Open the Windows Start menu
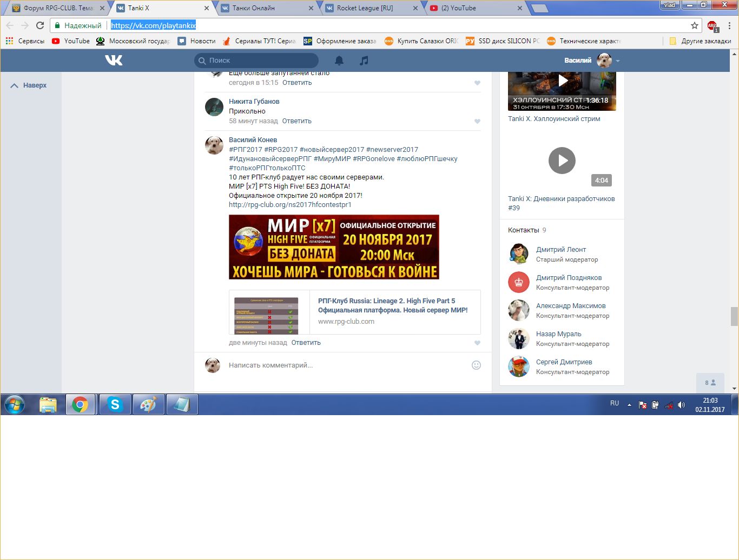Image resolution: width=739 pixels, height=560 pixels. coord(15,404)
